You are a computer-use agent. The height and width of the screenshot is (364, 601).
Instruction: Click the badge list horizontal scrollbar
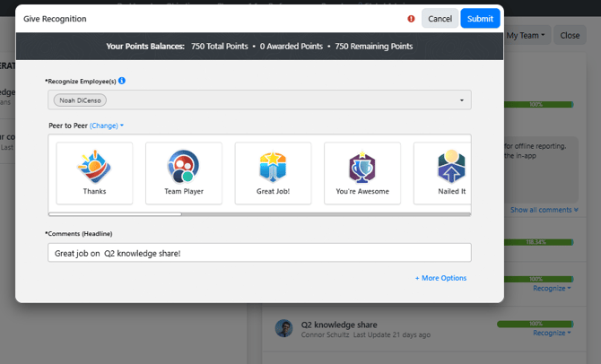coord(115,214)
